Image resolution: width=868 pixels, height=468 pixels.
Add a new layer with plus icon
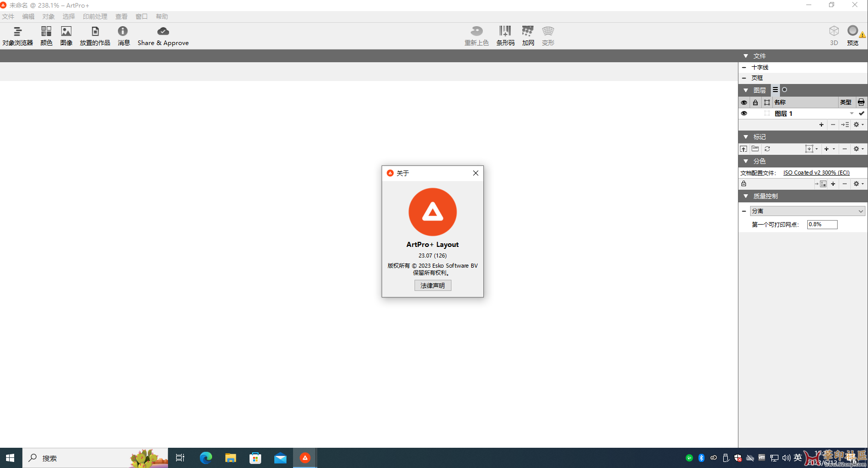point(821,124)
